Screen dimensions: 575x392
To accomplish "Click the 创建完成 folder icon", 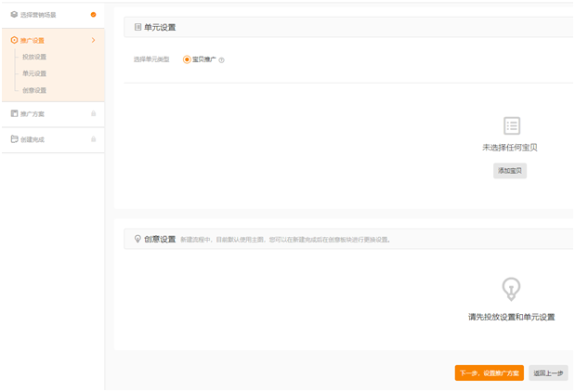I will [x=14, y=139].
